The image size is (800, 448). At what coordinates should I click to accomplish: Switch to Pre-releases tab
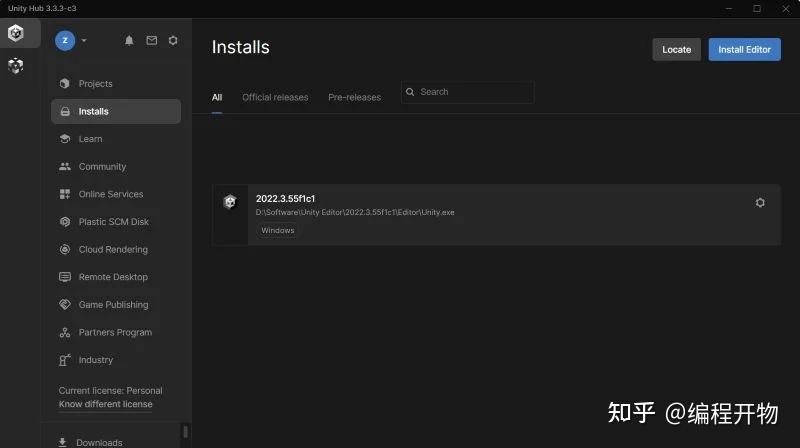pyautogui.click(x=355, y=97)
